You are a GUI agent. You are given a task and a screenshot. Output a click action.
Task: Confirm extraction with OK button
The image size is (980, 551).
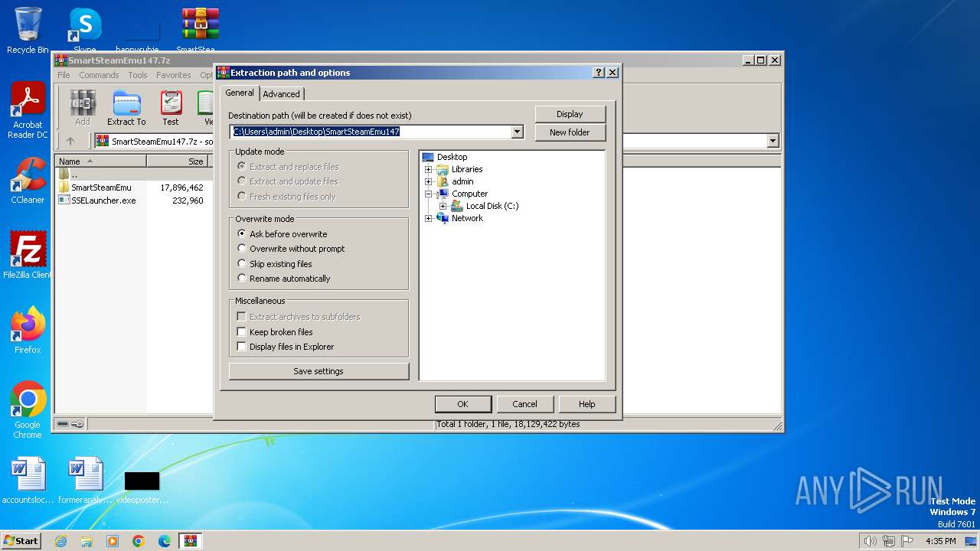point(462,404)
